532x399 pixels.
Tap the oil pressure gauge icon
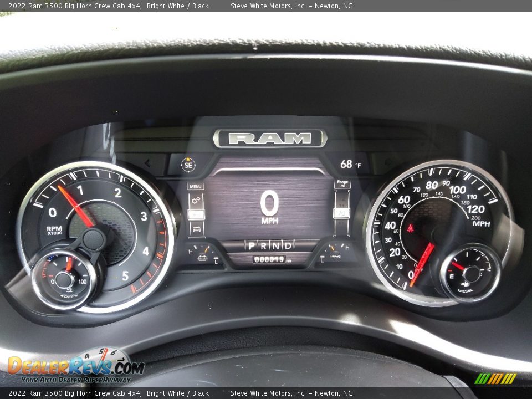tap(336, 257)
